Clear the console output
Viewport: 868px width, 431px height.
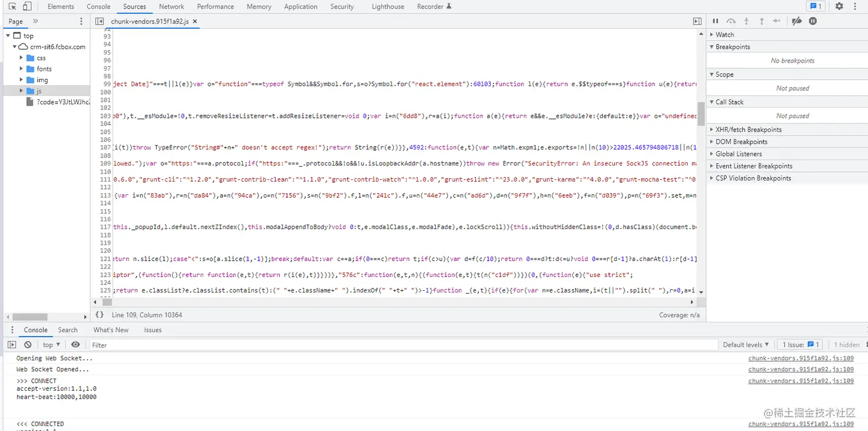28,345
